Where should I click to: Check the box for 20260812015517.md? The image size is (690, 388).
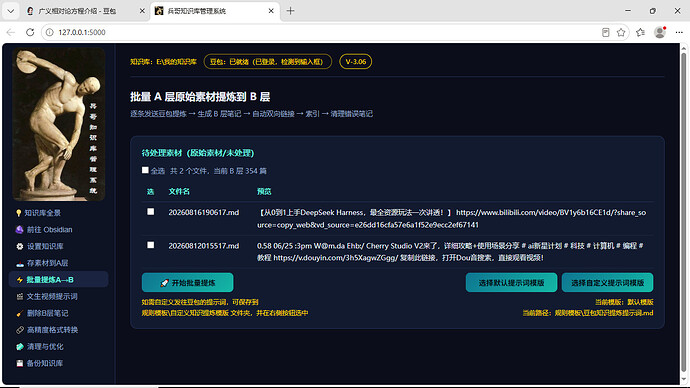150,245
